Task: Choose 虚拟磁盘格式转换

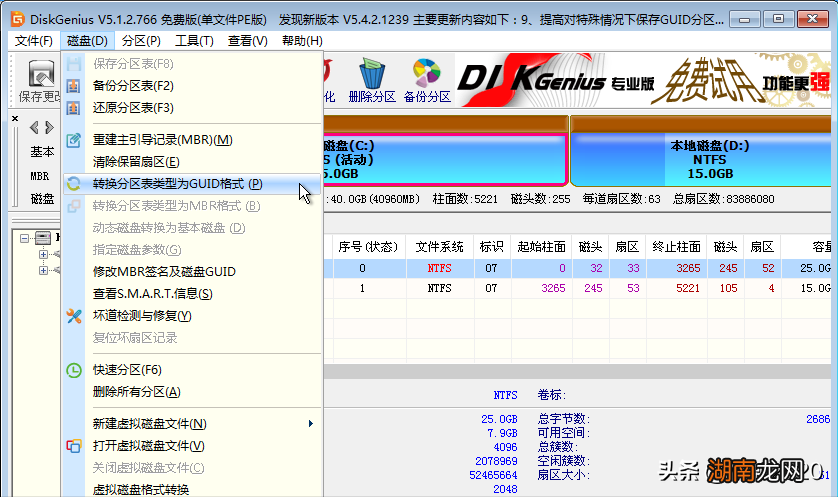Action: coord(192,488)
